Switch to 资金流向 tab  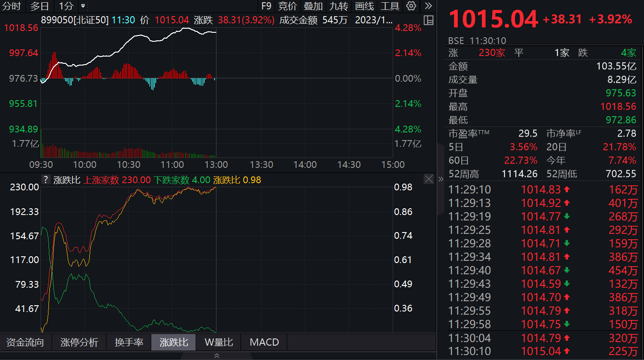point(26,342)
